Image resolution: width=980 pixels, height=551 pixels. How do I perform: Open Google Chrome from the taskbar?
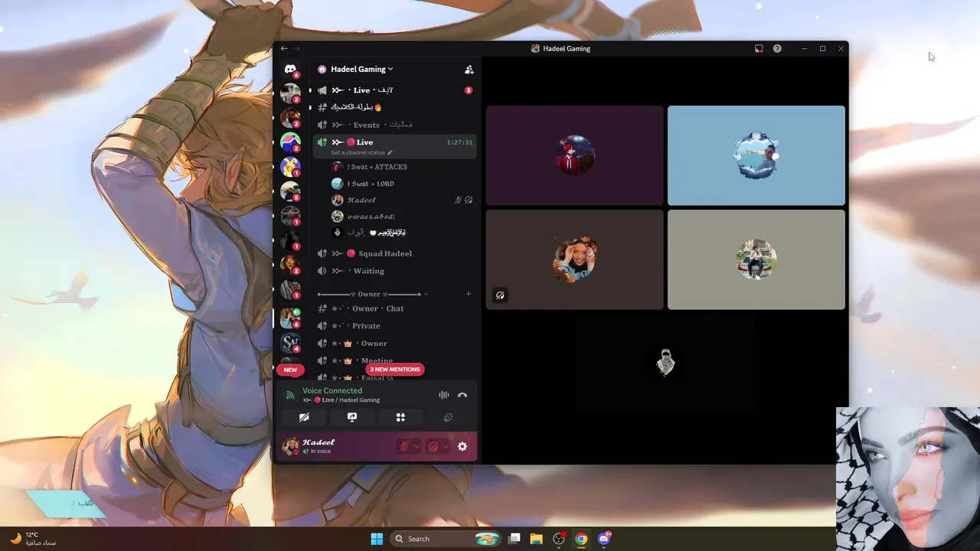click(581, 539)
